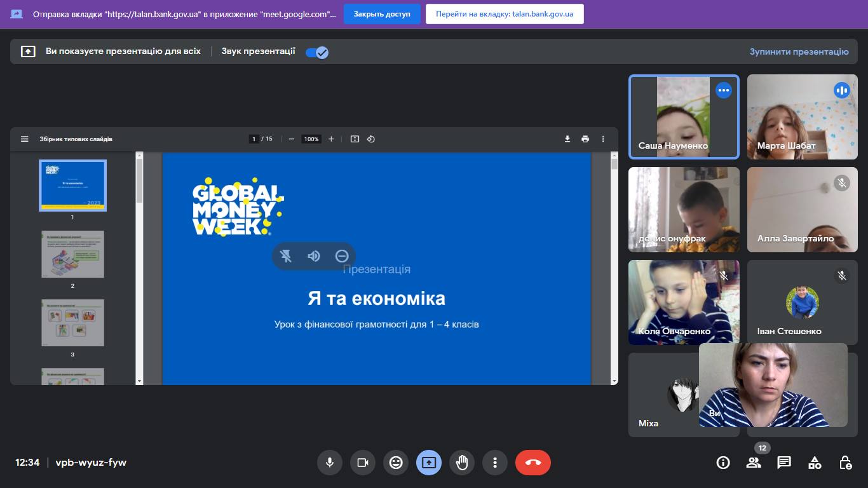Select slide 2 thumbnail
Screen dimensions: 868x488
click(72, 254)
